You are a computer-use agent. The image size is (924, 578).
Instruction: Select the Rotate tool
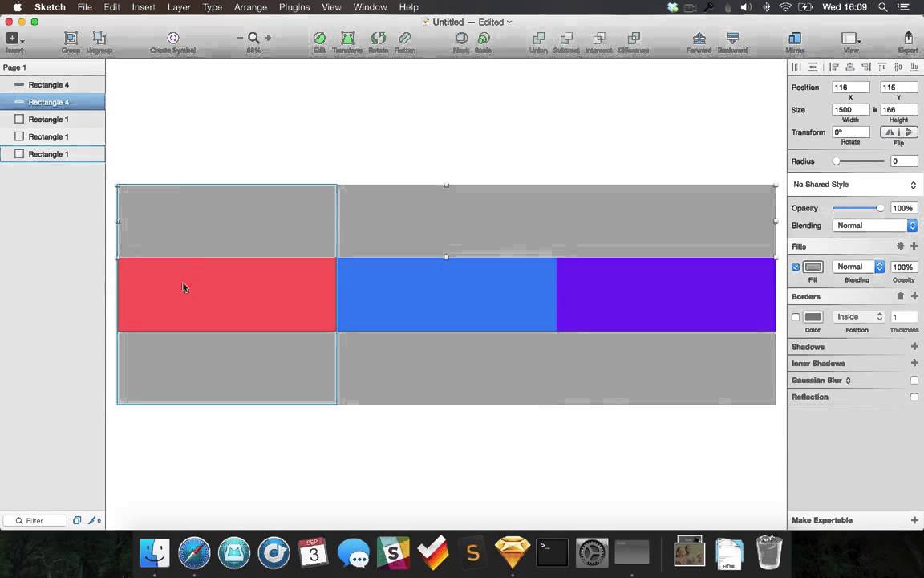[378, 40]
